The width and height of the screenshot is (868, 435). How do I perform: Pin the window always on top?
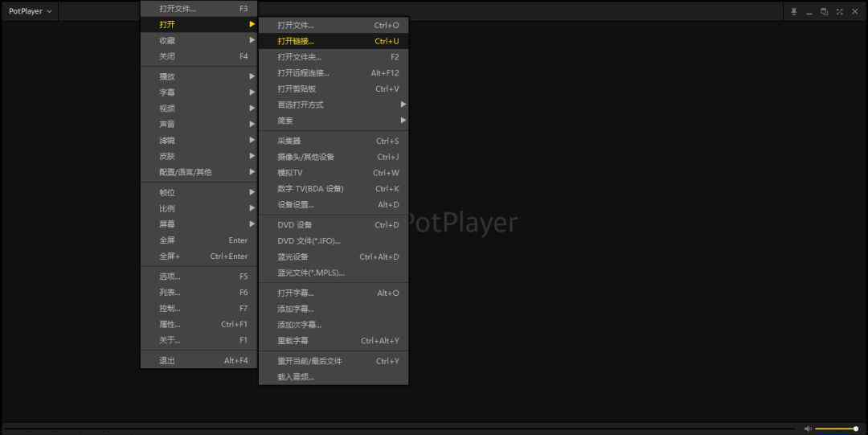(x=794, y=11)
